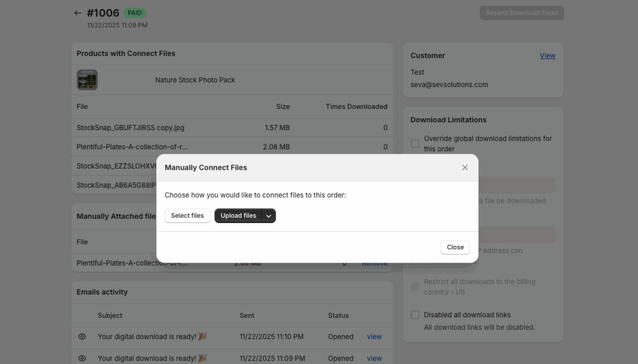Toggle restrict downloads to billing country checkbox
The width and height of the screenshot is (638, 364).
(x=415, y=287)
